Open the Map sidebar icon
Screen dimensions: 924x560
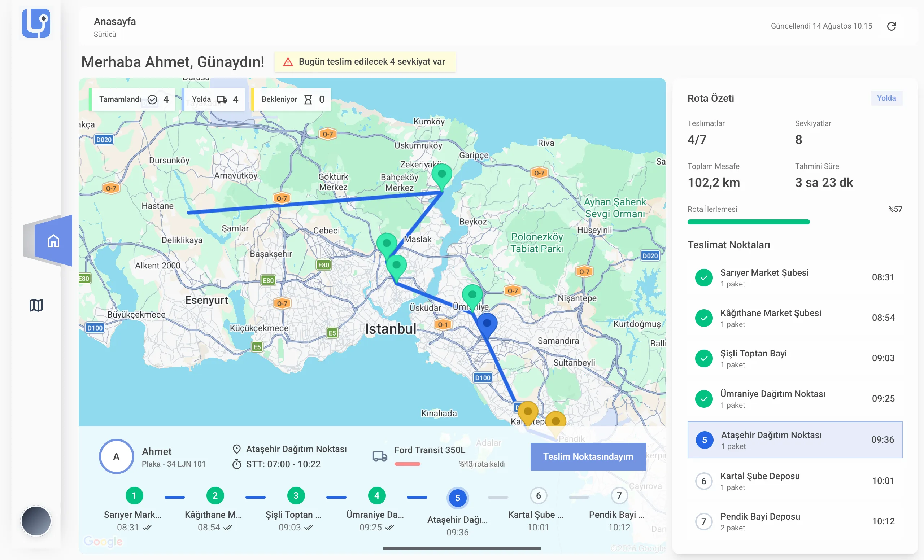(36, 305)
